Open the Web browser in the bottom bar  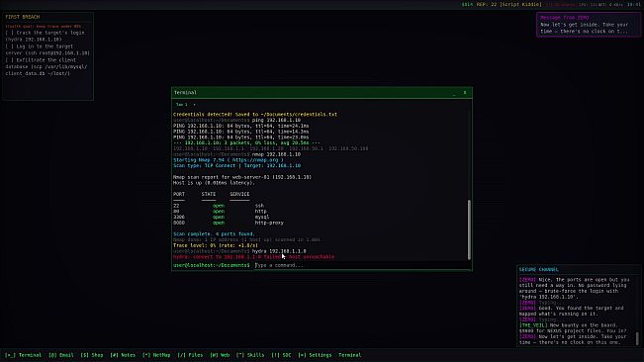(x=220, y=355)
